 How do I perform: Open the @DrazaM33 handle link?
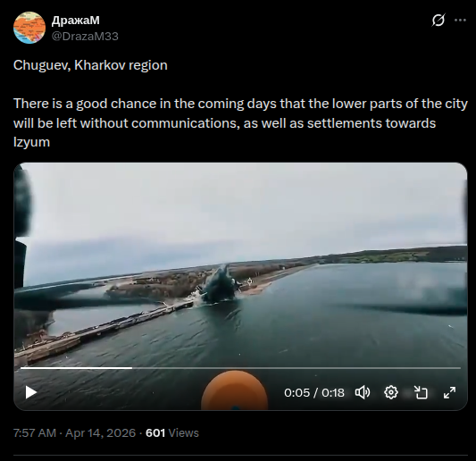pyautogui.click(x=85, y=36)
